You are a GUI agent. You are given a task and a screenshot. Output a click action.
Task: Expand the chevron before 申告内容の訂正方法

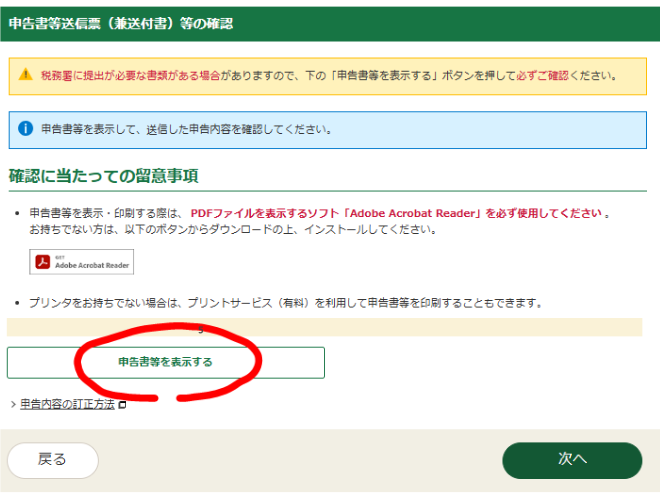pos(13,405)
